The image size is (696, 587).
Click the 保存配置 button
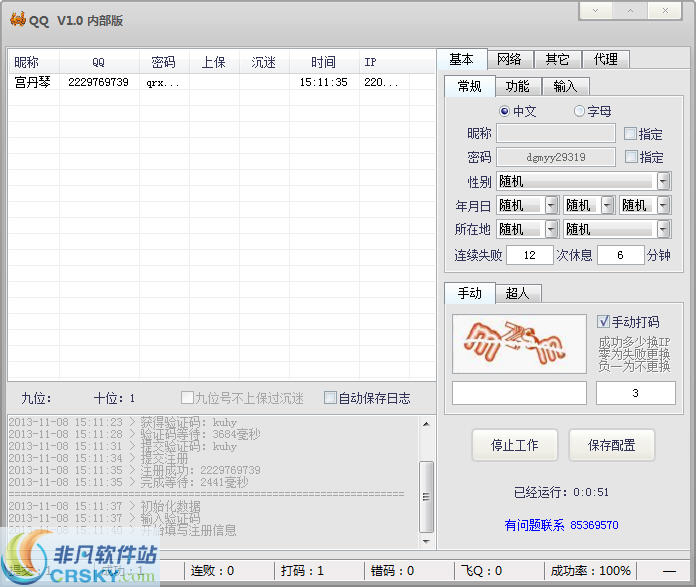click(611, 445)
